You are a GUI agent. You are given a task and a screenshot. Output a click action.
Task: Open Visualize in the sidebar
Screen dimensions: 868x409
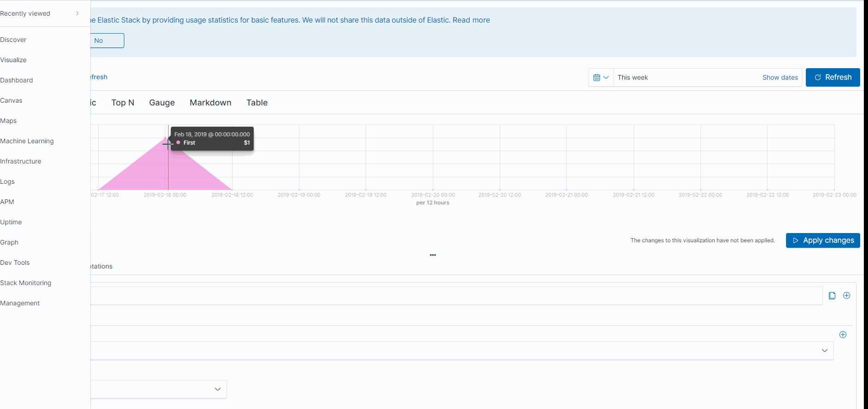13,60
